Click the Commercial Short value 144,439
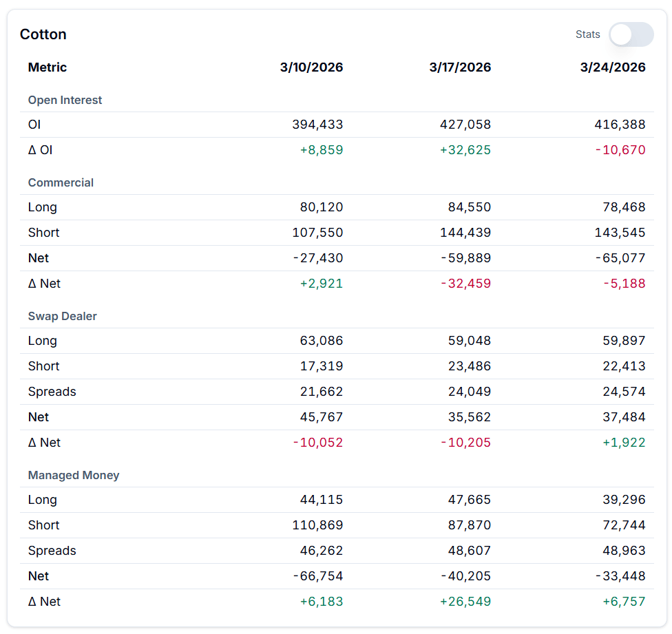672x634 pixels. click(x=465, y=233)
